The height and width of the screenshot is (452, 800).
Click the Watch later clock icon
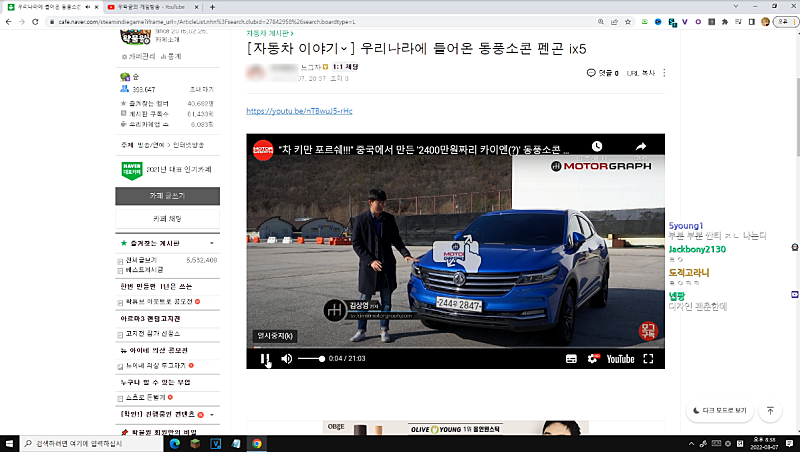click(x=597, y=146)
